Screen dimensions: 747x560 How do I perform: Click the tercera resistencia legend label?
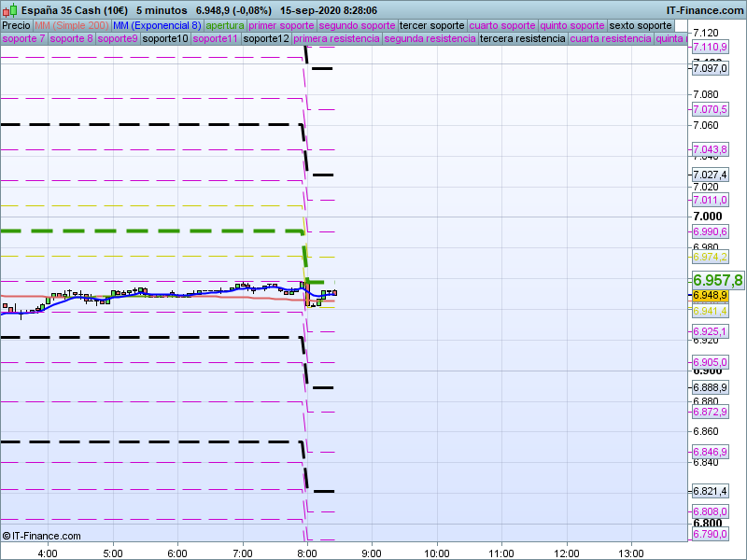pos(522,39)
